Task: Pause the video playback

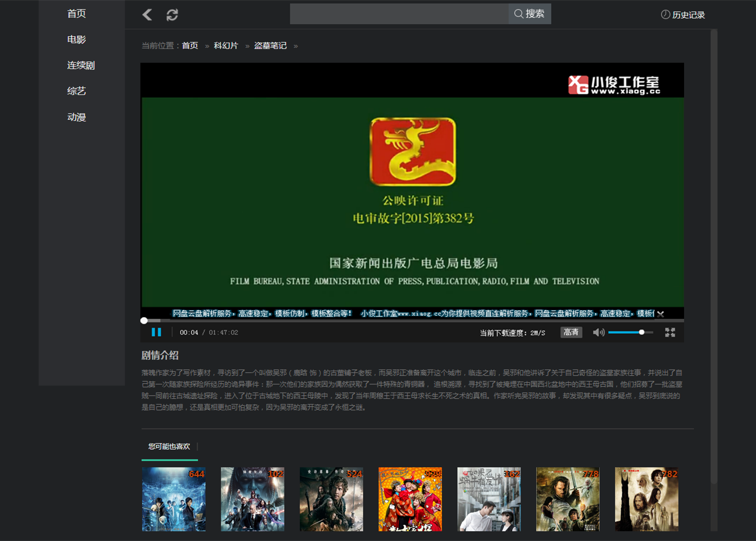Action: [x=156, y=332]
